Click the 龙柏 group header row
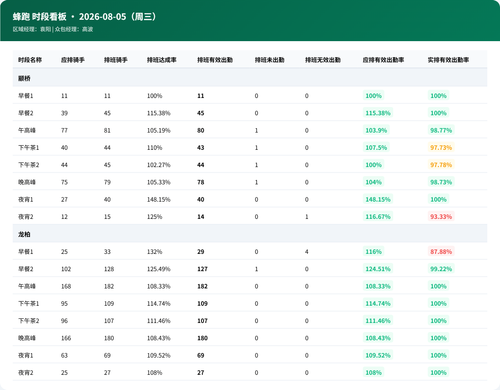The image size is (500, 390). [x=250, y=234]
